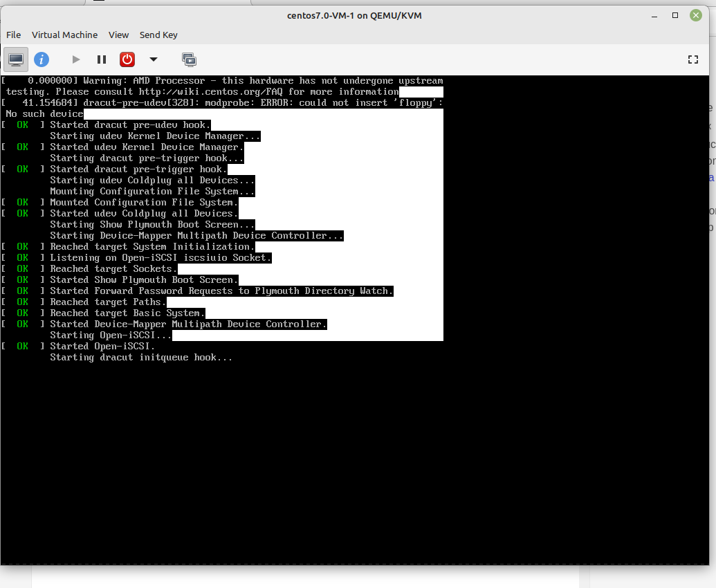
Task: Click 'Started dracut pre-udev hook.' line
Action: coord(130,125)
